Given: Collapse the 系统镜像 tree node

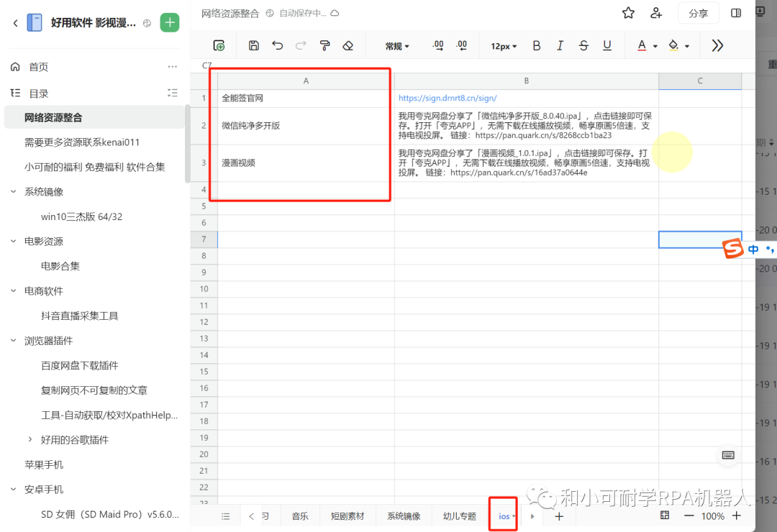Looking at the screenshot, I should pos(14,192).
